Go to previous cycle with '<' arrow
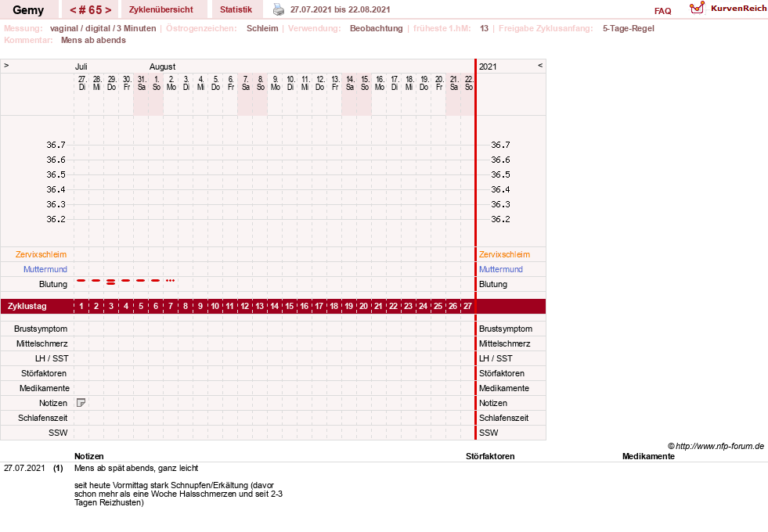Image resolution: width=768 pixels, height=532 pixels. tap(73, 10)
